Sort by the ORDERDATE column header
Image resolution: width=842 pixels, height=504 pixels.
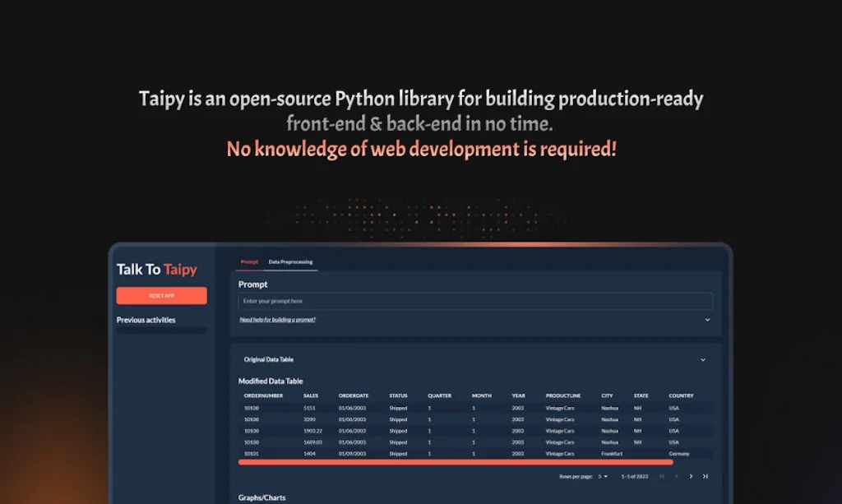[x=353, y=395]
